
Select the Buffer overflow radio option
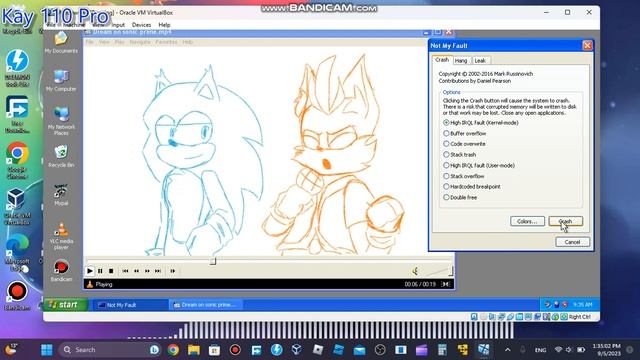point(465,133)
